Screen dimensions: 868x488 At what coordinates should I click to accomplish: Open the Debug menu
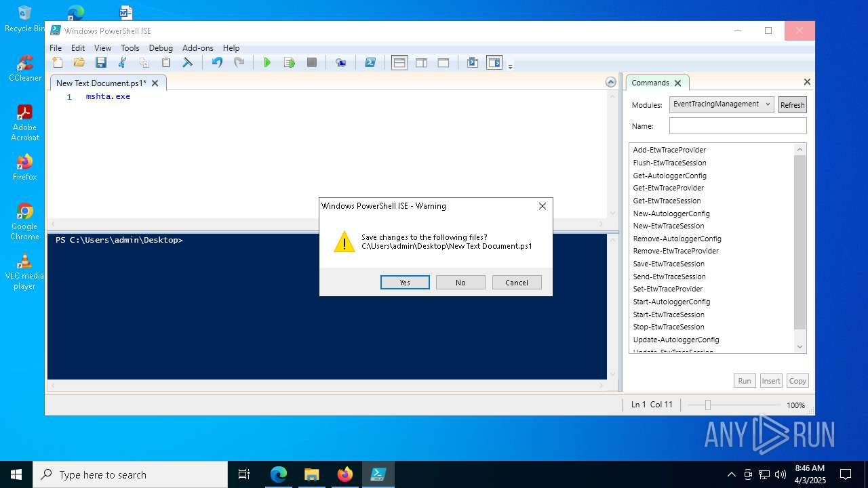(161, 48)
